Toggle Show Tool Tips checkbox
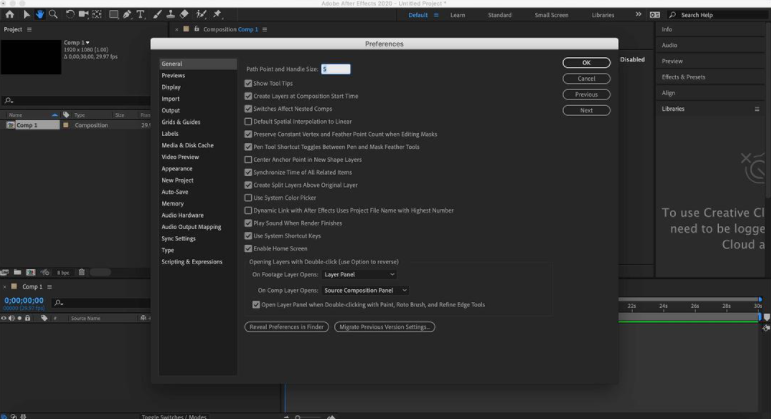 [248, 84]
